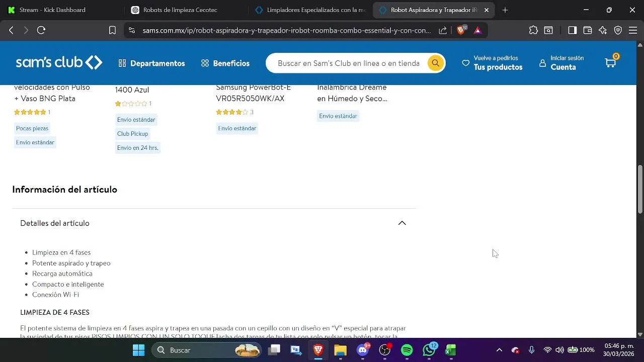This screenshot has width=644, height=362.
Task: Switch to Stream - Kick Dashboard tab
Action: click(x=60, y=10)
